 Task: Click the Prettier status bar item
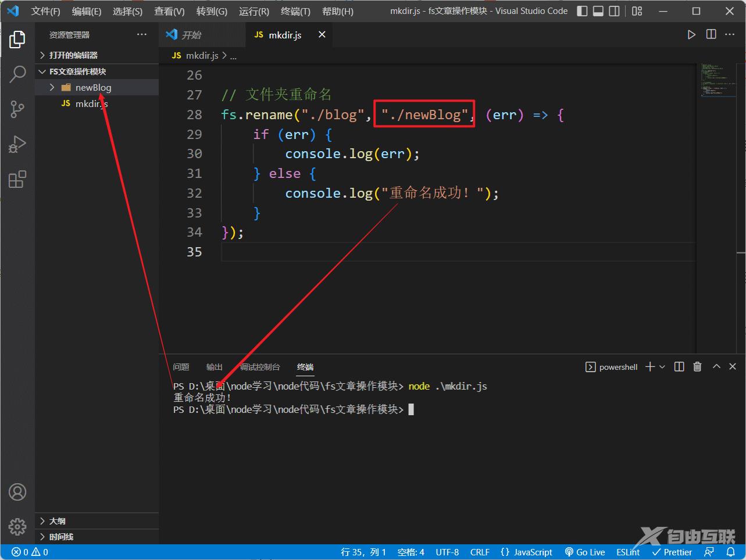(672, 552)
